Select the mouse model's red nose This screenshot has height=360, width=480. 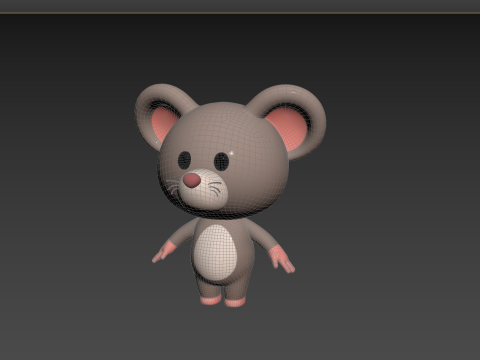pos(192,180)
